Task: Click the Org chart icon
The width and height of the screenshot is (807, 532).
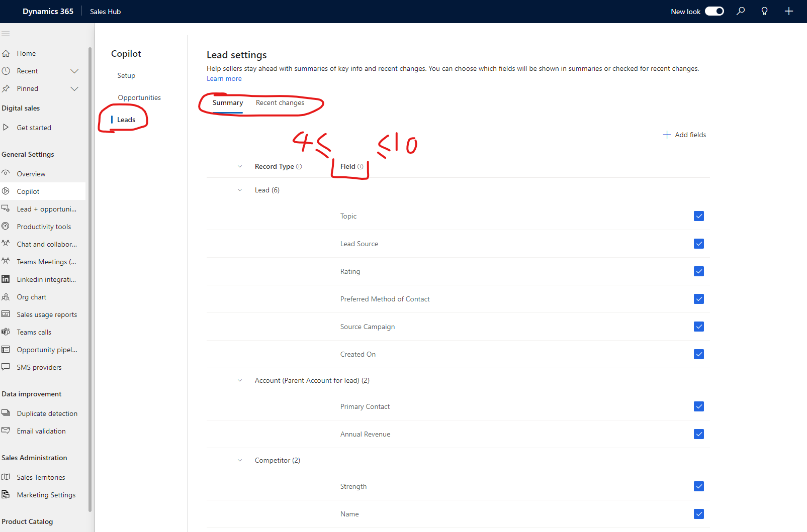Action: 6,297
